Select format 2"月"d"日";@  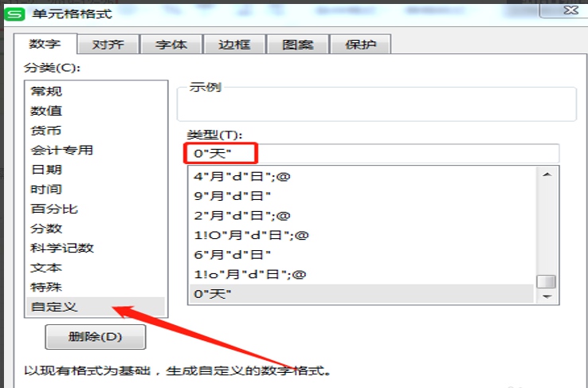[x=362, y=216]
